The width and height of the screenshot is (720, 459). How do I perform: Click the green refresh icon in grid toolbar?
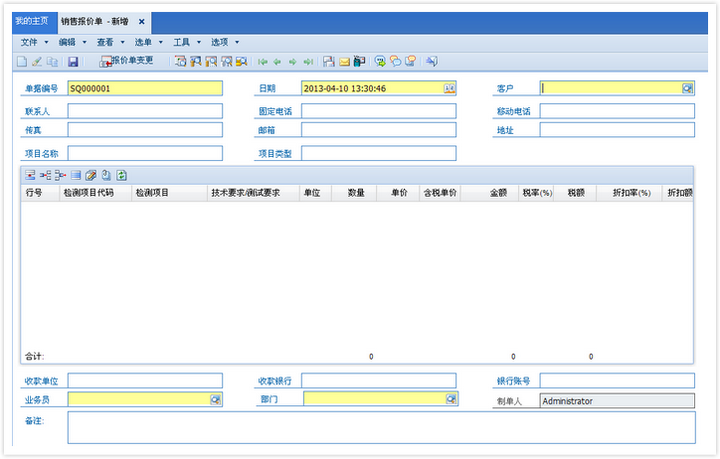tap(121, 175)
